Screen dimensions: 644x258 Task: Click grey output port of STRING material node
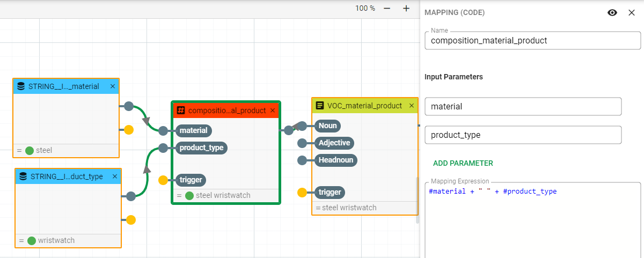click(x=129, y=106)
